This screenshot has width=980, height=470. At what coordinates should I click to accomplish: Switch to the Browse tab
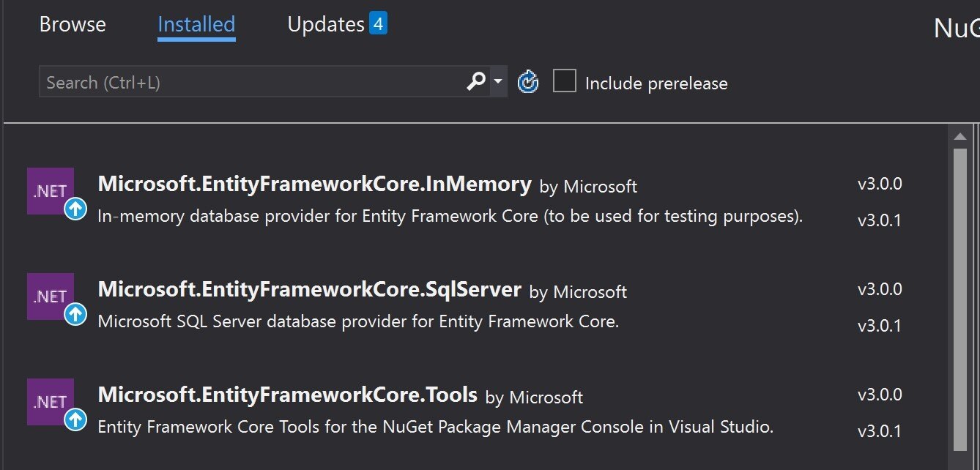pyautogui.click(x=73, y=25)
